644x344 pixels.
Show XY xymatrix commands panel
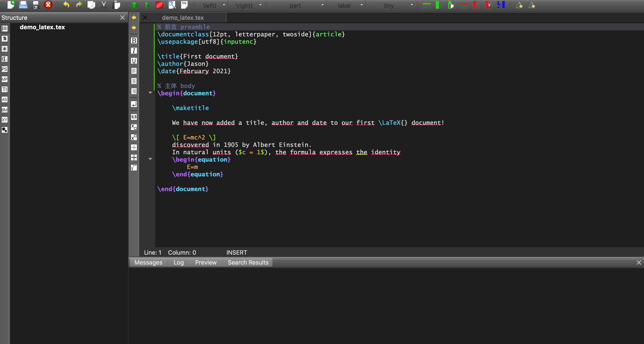[x=5, y=120]
